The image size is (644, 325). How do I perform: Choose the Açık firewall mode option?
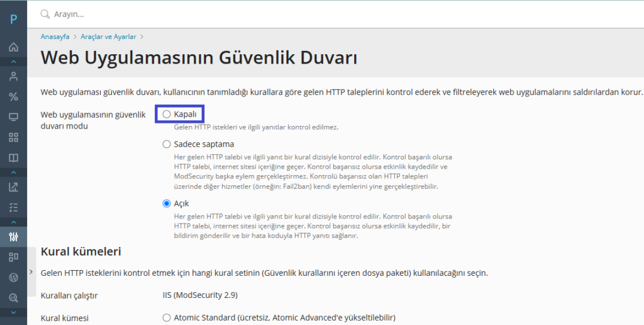coord(167,203)
